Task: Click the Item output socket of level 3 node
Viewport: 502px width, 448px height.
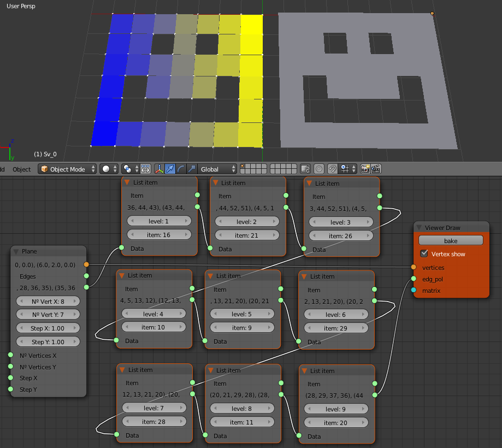Action: tap(380, 196)
